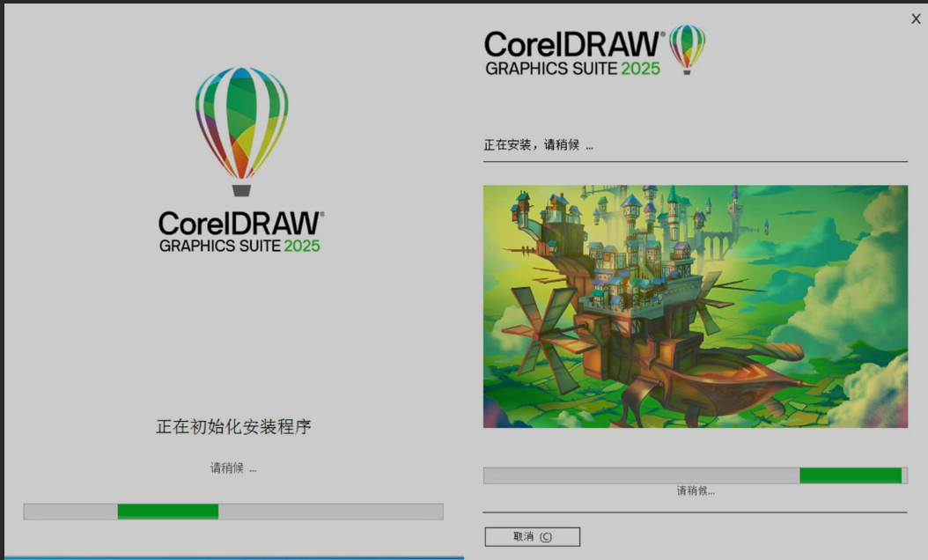928x560 pixels.
Task: Click the initialization progress bar in the left window
Action: tap(233, 512)
